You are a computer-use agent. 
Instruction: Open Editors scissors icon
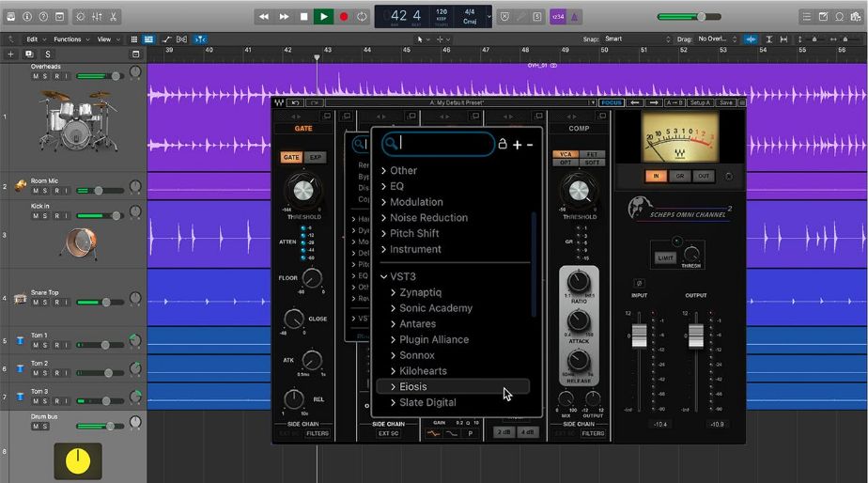(113, 17)
